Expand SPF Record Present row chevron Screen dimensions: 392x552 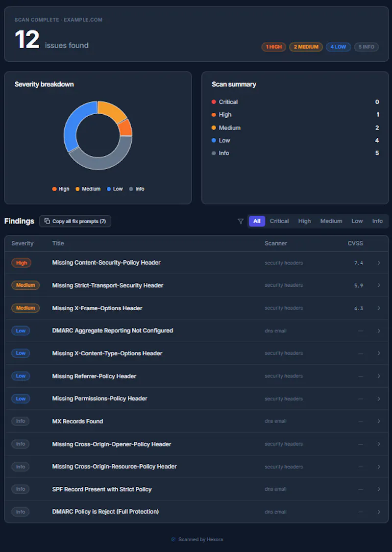tap(379, 489)
